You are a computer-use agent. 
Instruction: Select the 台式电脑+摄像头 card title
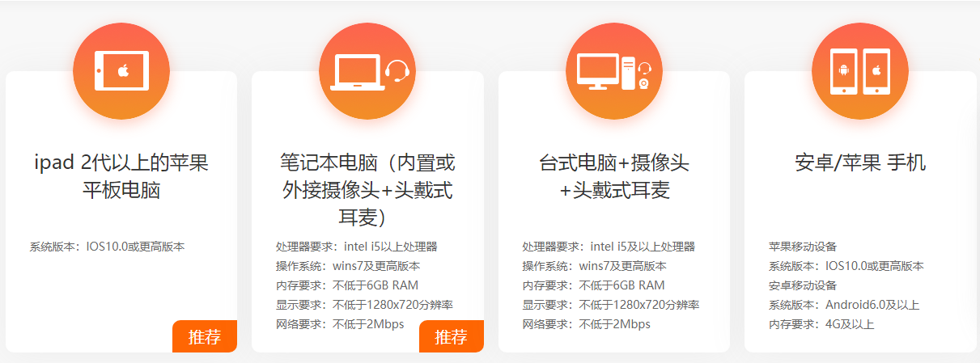click(614, 177)
